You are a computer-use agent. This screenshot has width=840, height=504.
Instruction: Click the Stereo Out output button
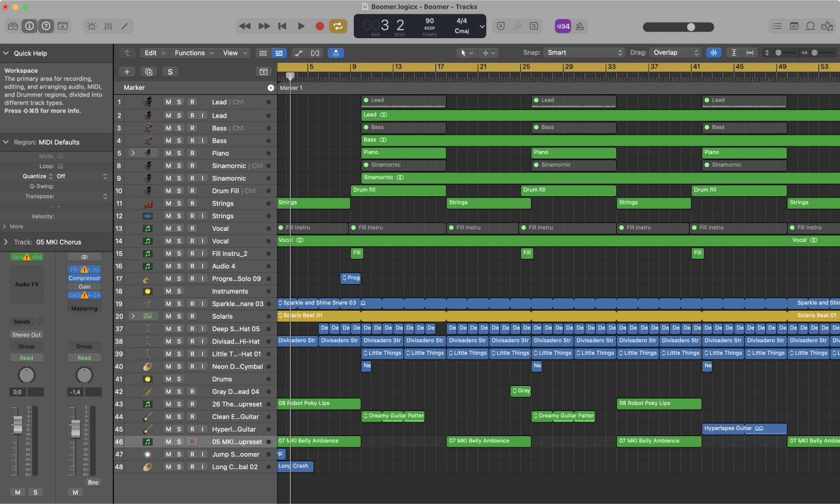click(x=27, y=335)
